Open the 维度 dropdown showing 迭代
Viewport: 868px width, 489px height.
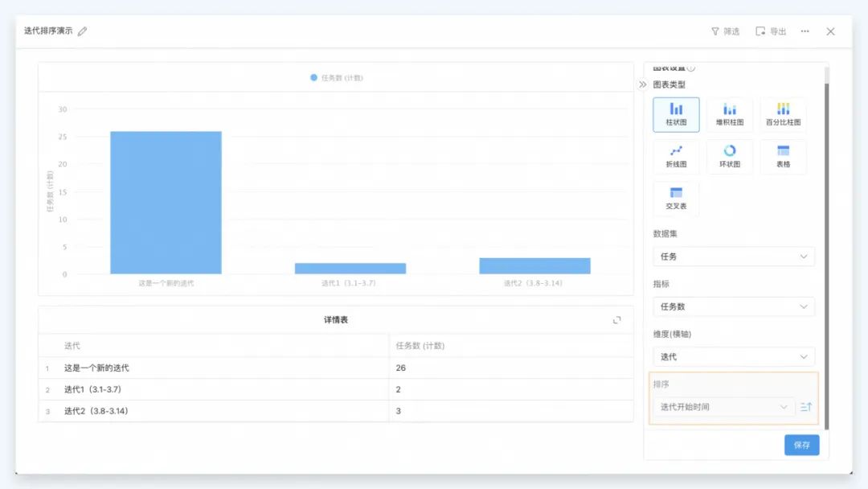[x=733, y=356]
